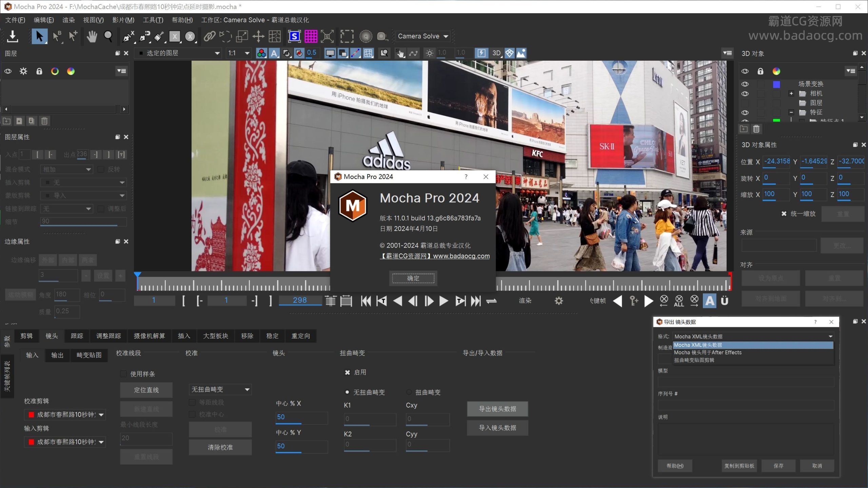Select the 扭曲畸变 radio button
The image size is (868, 488).
(x=409, y=392)
